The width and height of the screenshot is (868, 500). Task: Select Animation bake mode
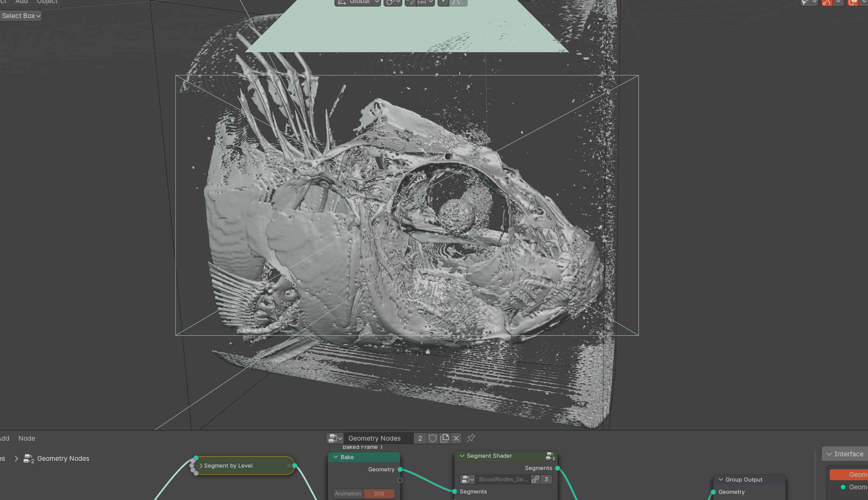point(348,494)
